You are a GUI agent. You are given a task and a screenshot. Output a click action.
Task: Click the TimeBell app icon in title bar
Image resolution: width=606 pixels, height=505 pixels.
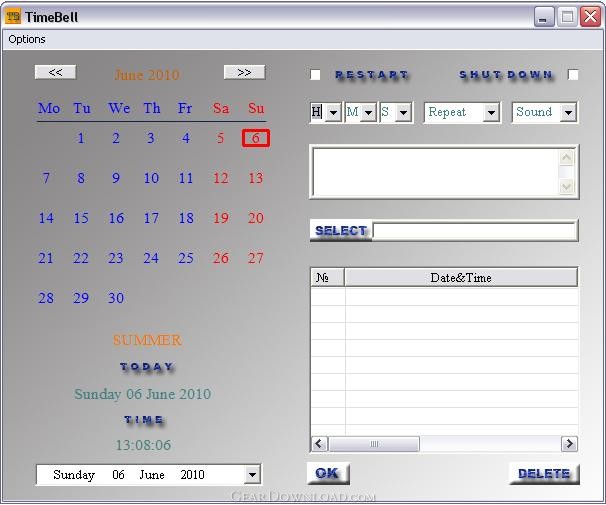pyautogui.click(x=13, y=17)
